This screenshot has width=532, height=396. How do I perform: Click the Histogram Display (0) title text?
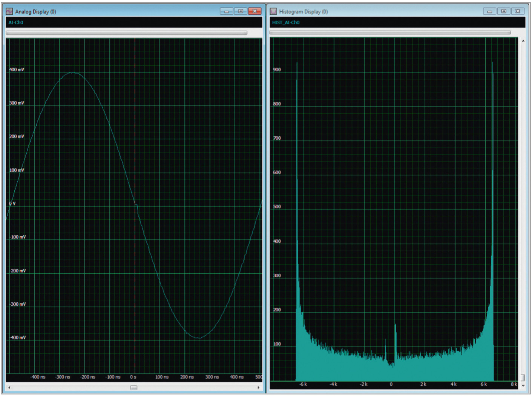(304, 12)
